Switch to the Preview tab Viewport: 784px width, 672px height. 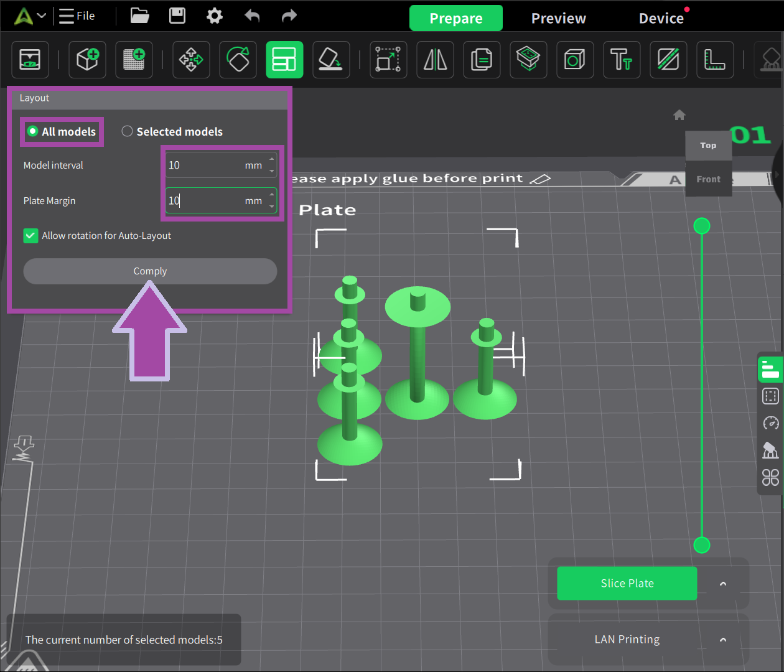558,18
